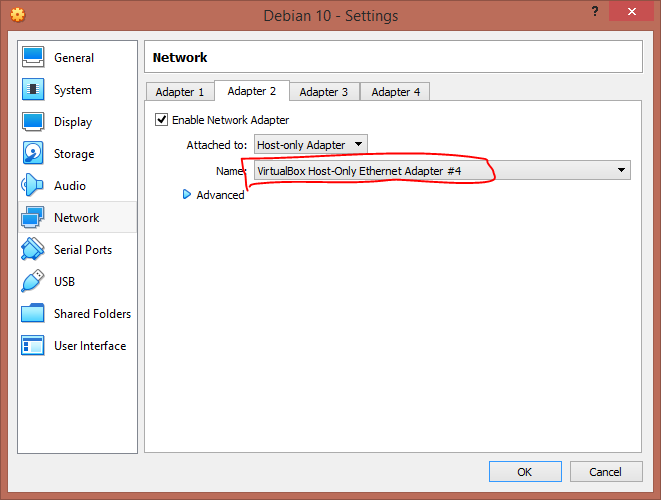Viewport: 661px width, 500px height.
Task: Click the User Interface category label
Action: [90, 346]
